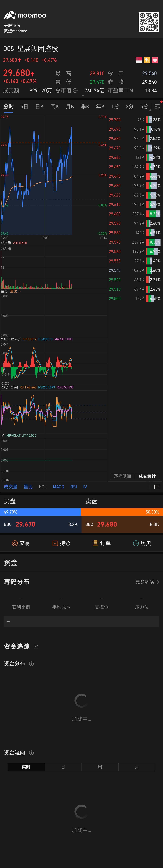Viewport: 163px width, 868px height.
Task: Open the 订单 orders button
Action: coord(102,543)
